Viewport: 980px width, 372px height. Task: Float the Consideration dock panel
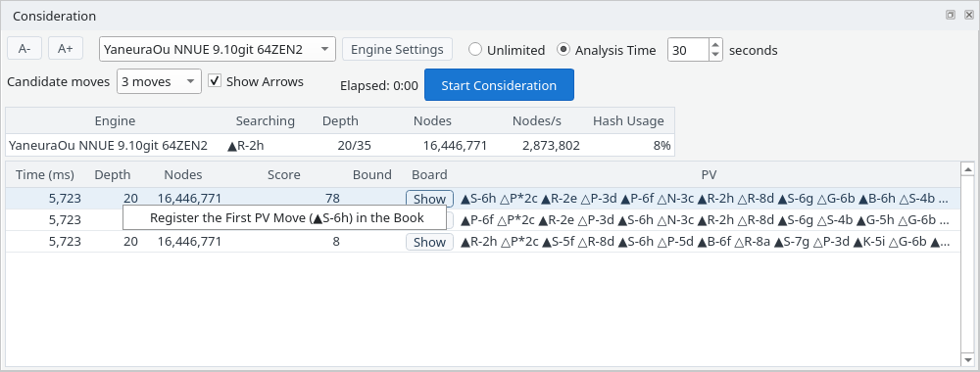(x=951, y=15)
